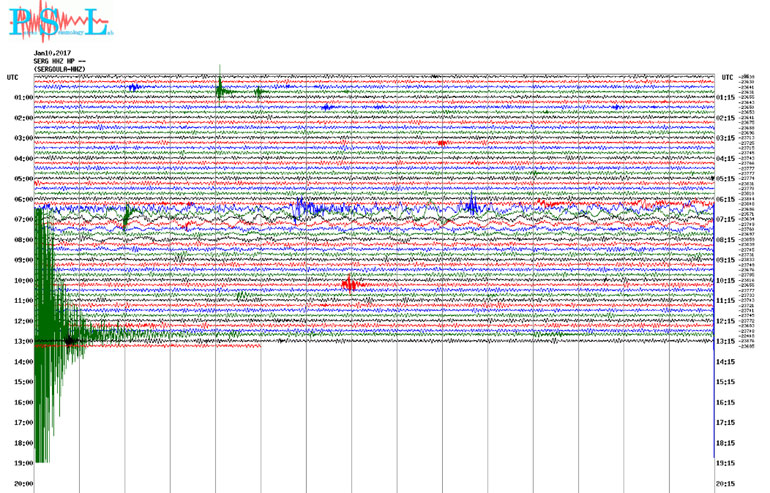
Task: Select the 01:15 time label on right axis
Action: tap(726, 97)
